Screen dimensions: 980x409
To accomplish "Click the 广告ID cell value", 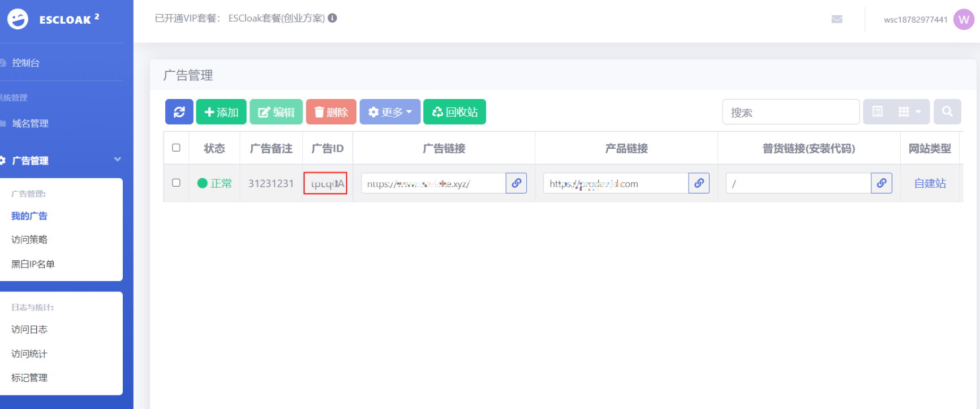I will pyautogui.click(x=328, y=183).
